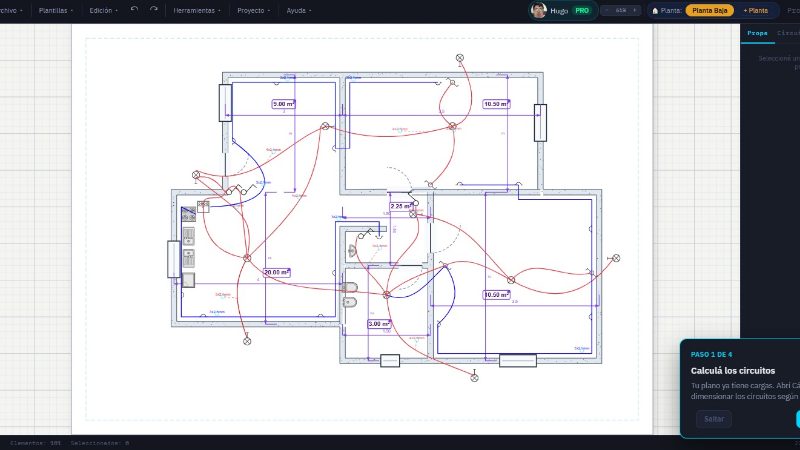This screenshot has height=450, width=800.
Task: Select the 20.00 m² area label
Action: (277, 272)
